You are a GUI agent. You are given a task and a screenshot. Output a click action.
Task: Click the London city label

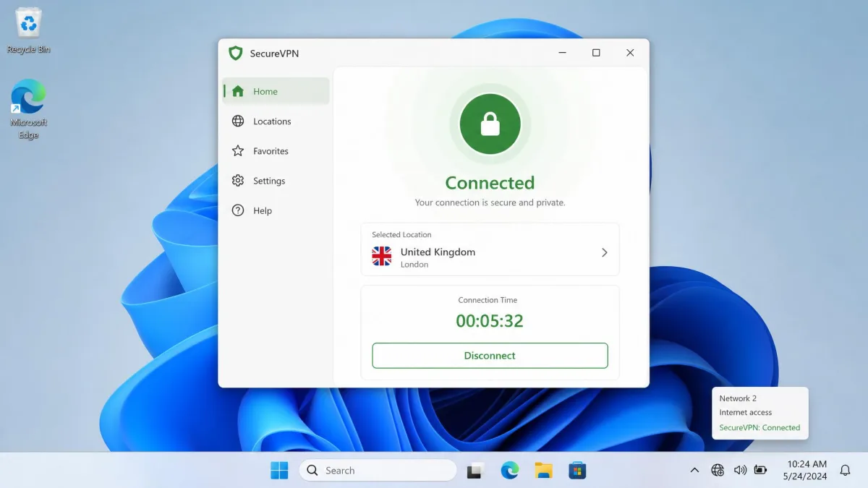coord(414,265)
